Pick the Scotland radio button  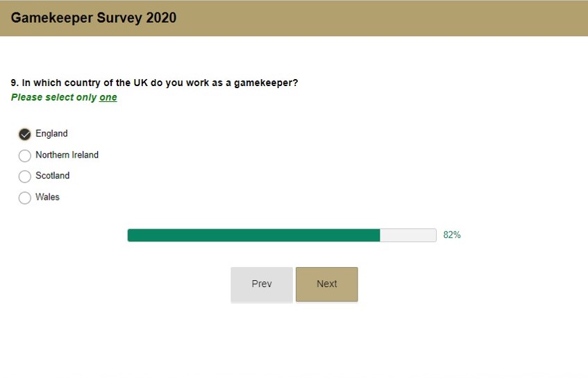pyautogui.click(x=25, y=176)
